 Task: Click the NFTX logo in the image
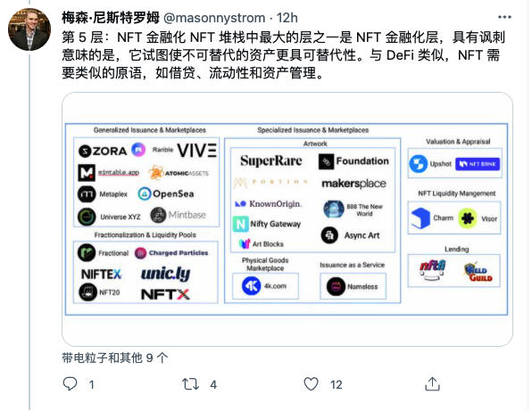point(165,294)
